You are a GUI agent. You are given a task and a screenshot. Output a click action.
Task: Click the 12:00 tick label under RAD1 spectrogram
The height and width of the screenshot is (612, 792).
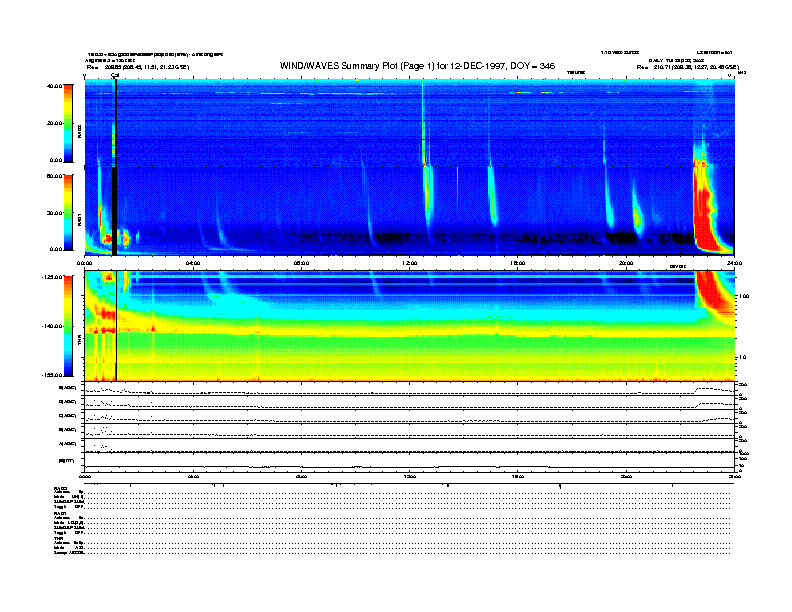point(410,263)
